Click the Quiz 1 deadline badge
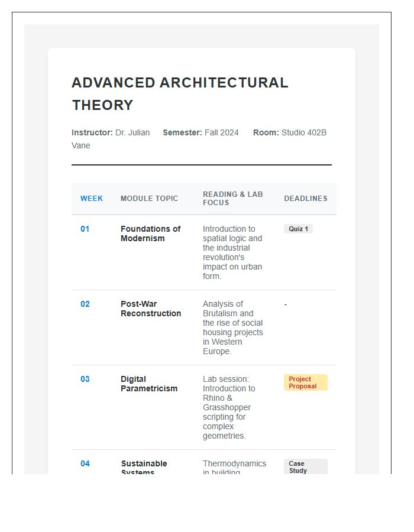This screenshot has height=532, width=414. tap(298, 229)
